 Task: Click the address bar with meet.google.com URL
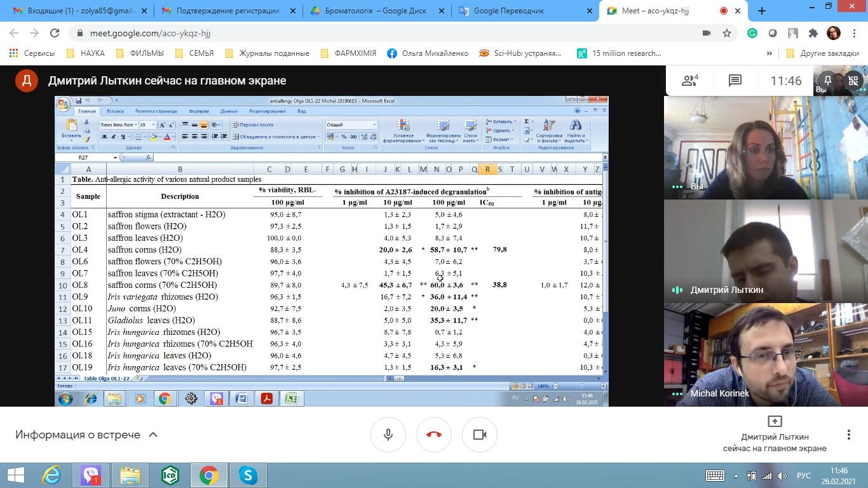tap(381, 33)
